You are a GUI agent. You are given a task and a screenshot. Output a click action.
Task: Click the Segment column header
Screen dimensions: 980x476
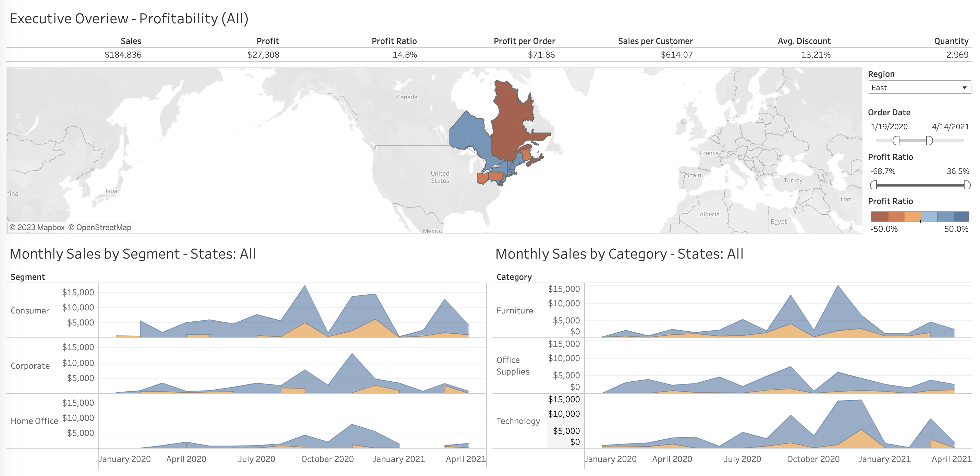coord(27,277)
